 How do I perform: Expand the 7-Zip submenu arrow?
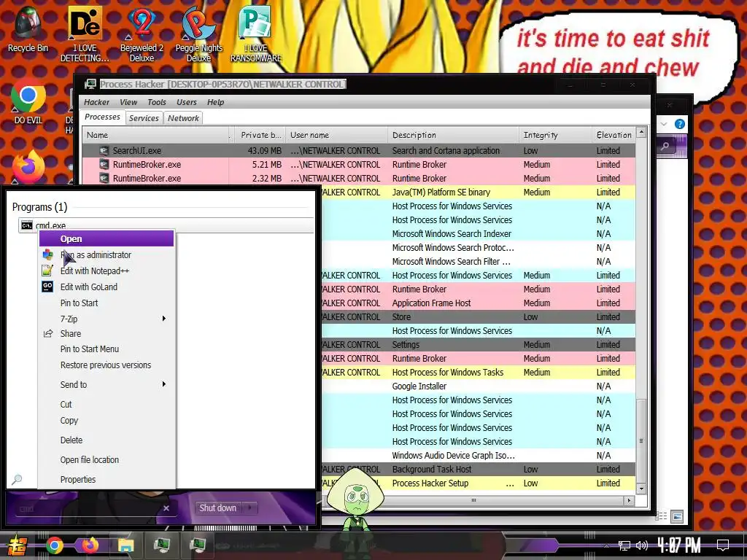pyautogui.click(x=164, y=319)
